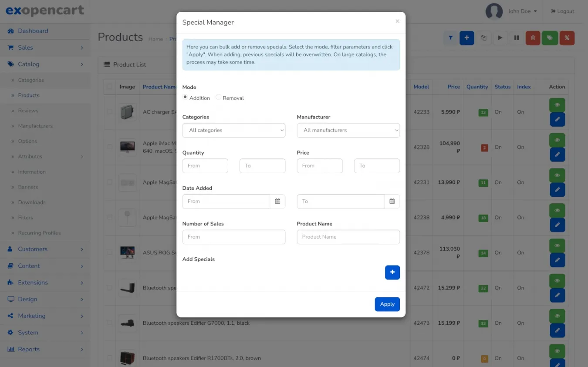This screenshot has height=367, width=588.
Task: Click the pause icon in products toolbar
Action: [x=517, y=38]
